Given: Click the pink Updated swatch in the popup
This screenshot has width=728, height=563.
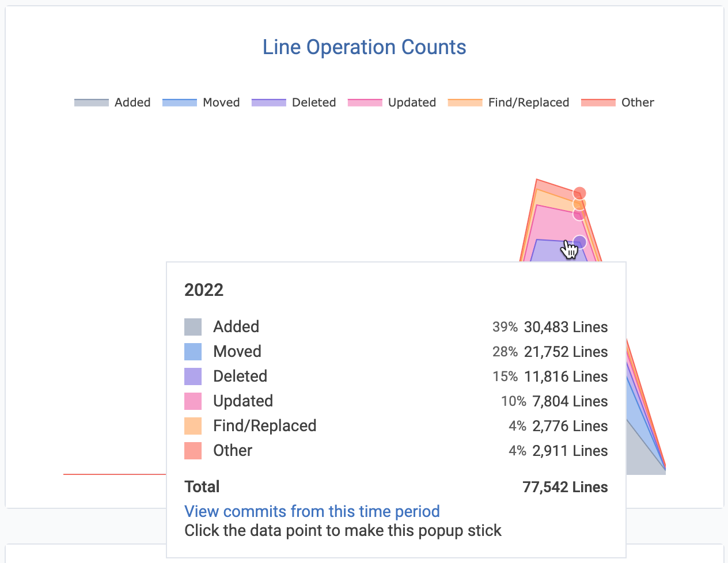Looking at the screenshot, I should pos(193,401).
